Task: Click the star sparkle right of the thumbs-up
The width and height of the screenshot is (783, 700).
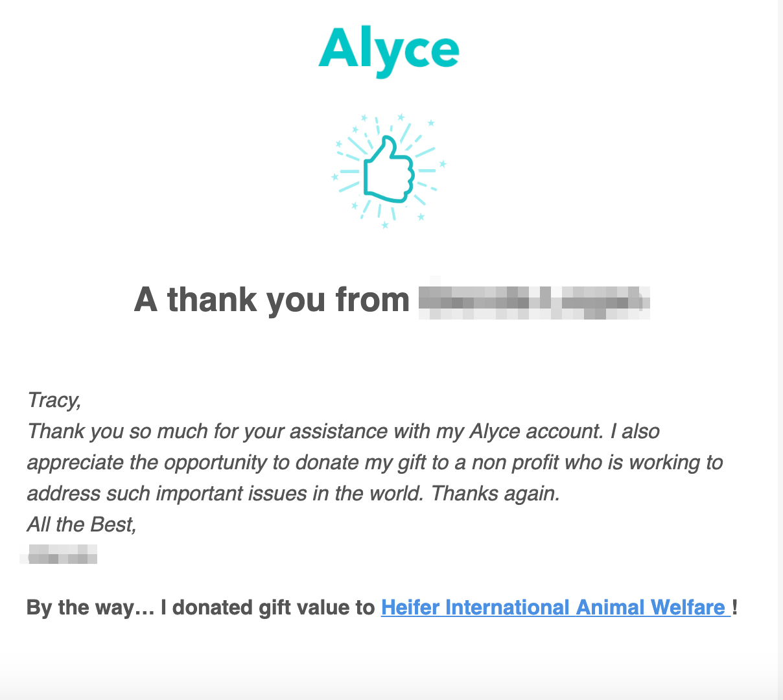Action: (x=443, y=164)
